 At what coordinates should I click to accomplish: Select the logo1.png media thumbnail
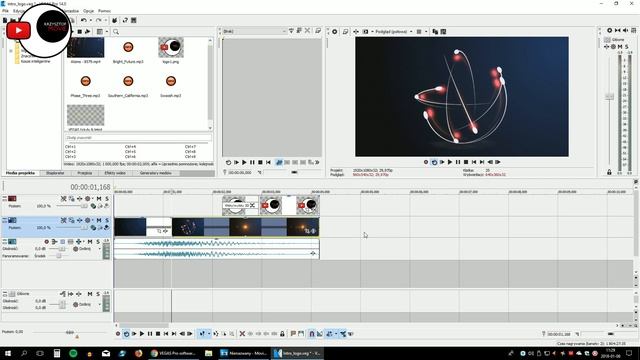click(x=171, y=48)
